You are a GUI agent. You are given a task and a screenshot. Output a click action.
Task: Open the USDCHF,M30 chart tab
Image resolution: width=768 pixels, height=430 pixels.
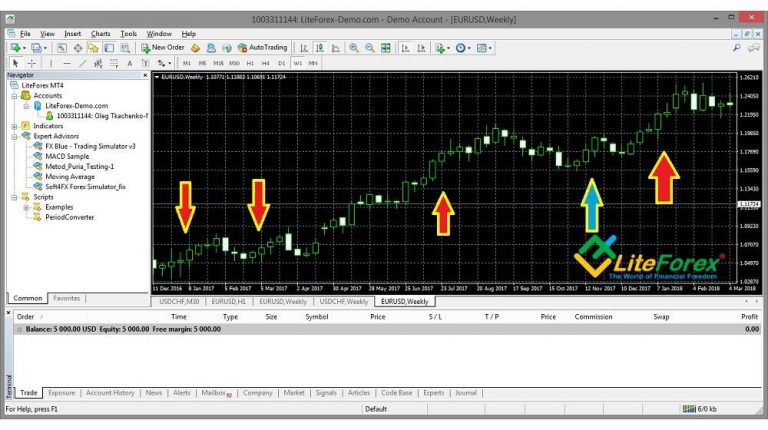(x=177, y=301)
